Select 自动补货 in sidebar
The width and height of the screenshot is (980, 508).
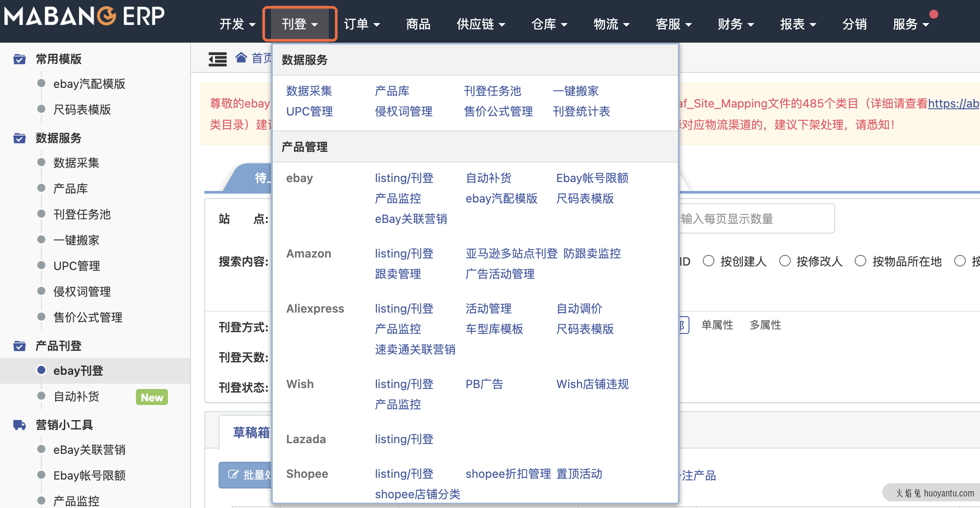coord(76,397)
